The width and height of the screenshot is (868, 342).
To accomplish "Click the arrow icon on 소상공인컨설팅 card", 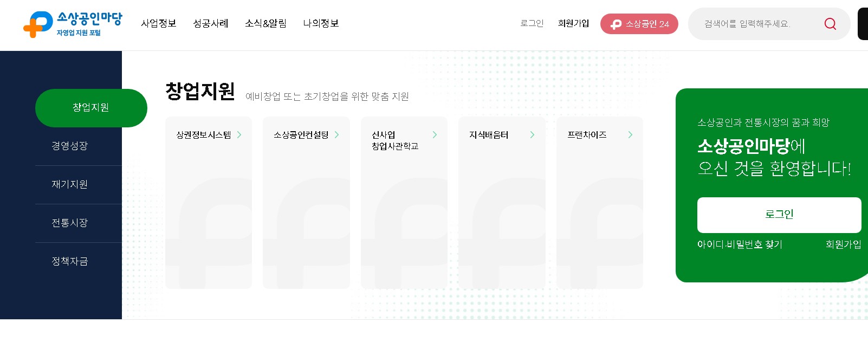I will point(337,135).
